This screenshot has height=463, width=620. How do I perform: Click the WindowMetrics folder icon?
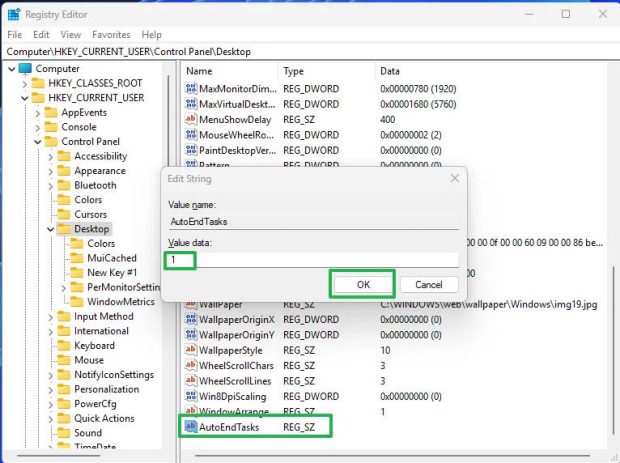[77, 302]
